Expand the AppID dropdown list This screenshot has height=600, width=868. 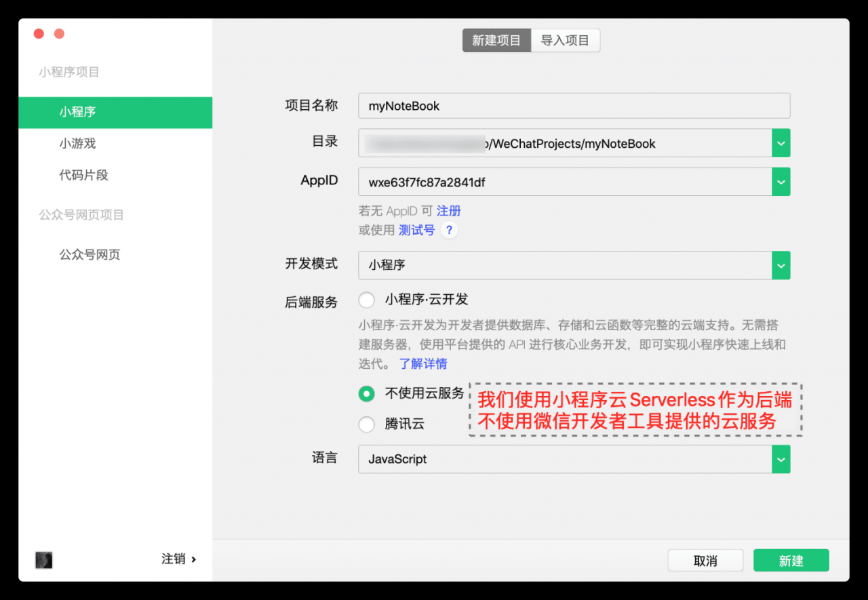coord(781,182)
